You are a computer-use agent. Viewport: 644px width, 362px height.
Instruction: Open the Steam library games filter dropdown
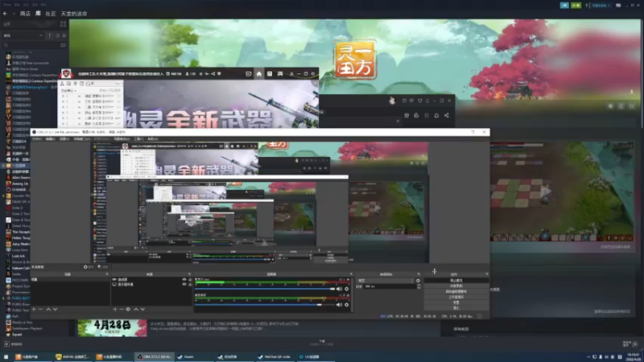(23, 35)
